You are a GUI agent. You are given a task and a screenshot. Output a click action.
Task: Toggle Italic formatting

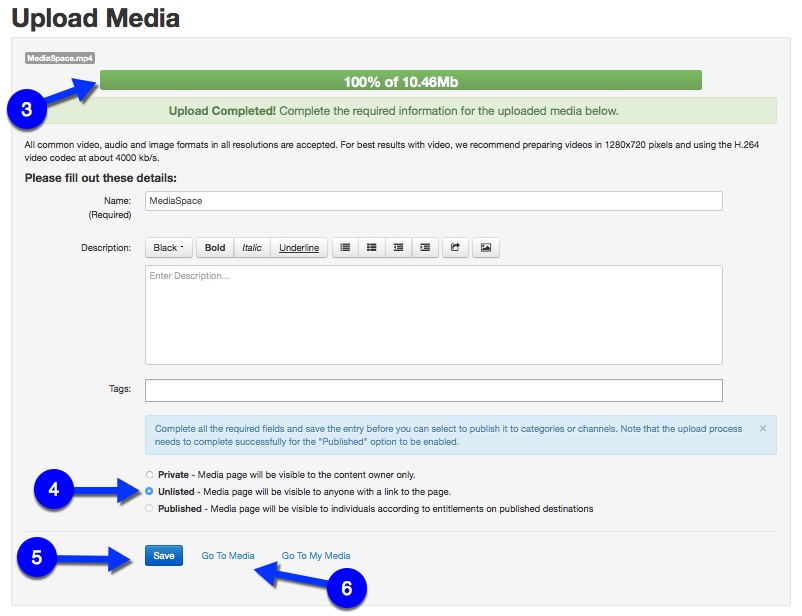(252, 247)
